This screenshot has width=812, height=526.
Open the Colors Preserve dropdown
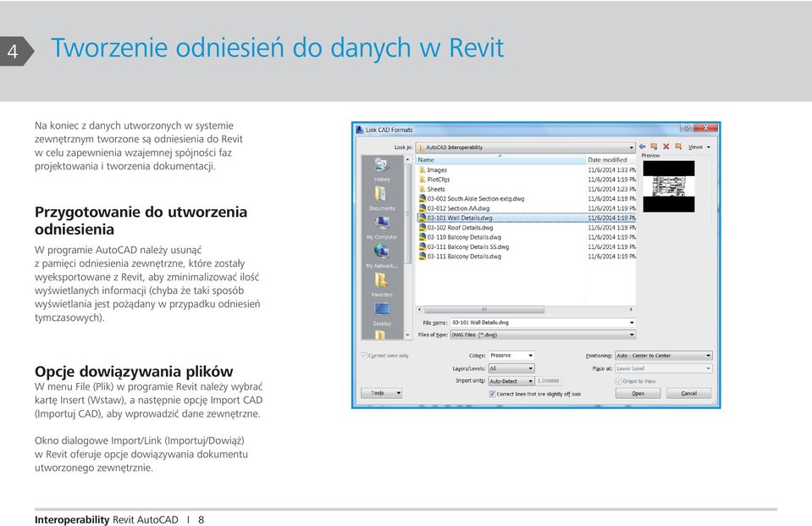[x=511, y=356]
